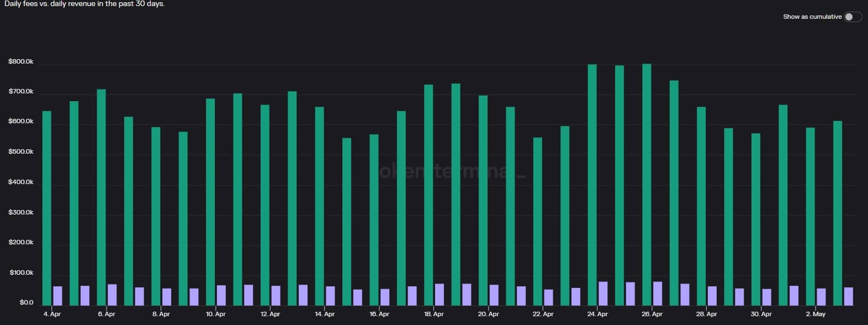Image resolution: width=868 pixels, height=325 pixels.
Task: Select the green fees bar for 26. Apr
Action: click(x=647, y=185)
